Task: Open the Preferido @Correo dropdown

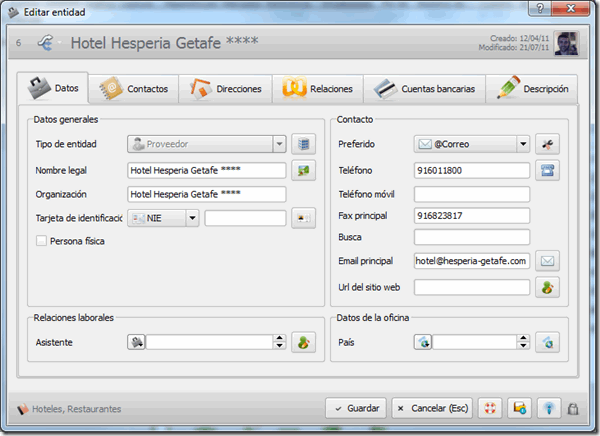Action: click(471, 144)
